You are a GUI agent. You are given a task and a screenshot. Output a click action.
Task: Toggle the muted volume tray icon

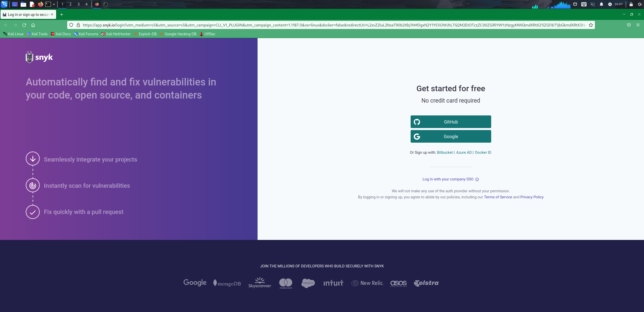pyautogui.click(x=593, y=4)
